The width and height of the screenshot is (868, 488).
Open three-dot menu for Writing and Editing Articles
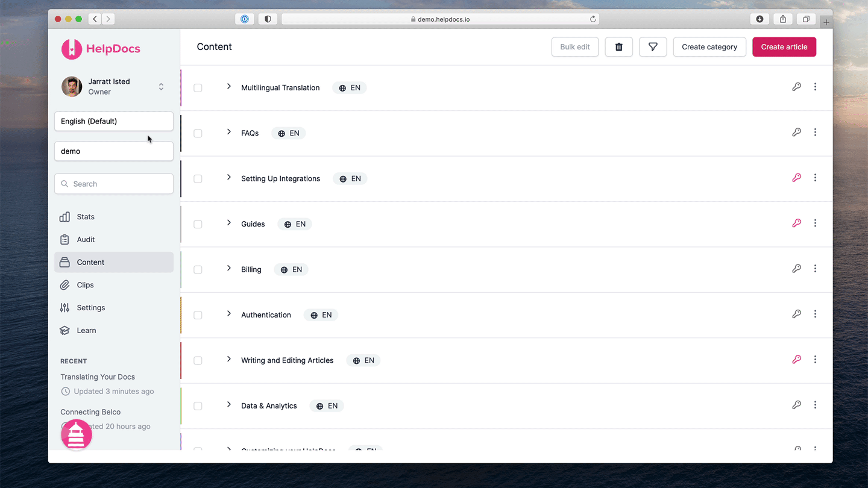click(815, 360)
